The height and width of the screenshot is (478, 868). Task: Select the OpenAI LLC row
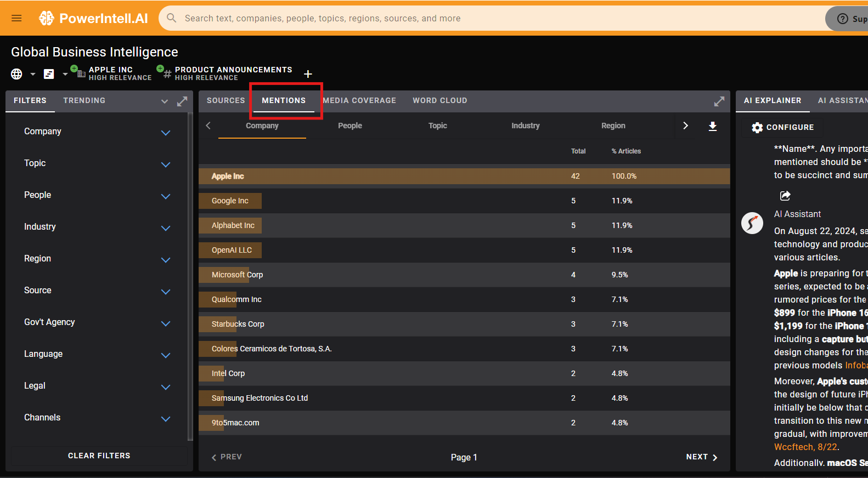point(464,251)
